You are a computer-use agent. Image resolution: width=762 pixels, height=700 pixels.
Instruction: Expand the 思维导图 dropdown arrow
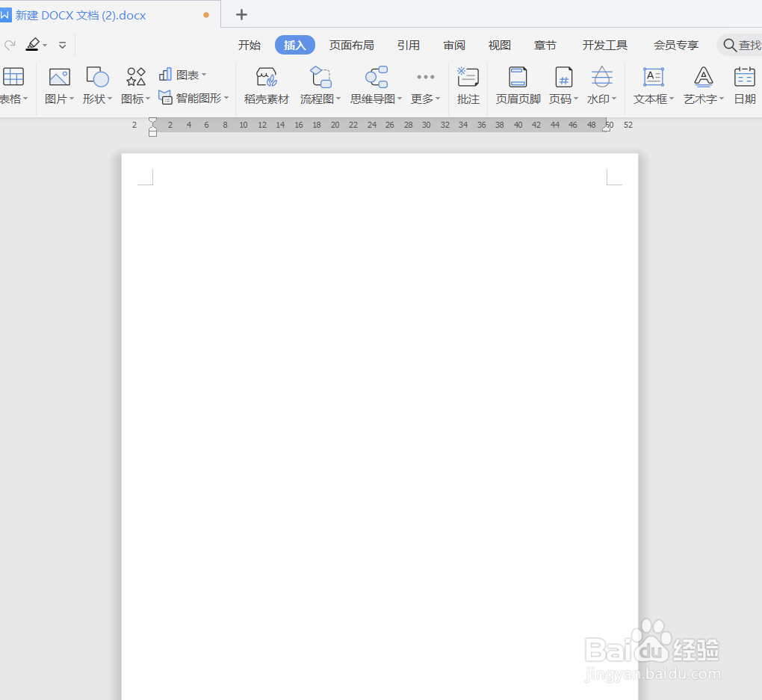400,99
